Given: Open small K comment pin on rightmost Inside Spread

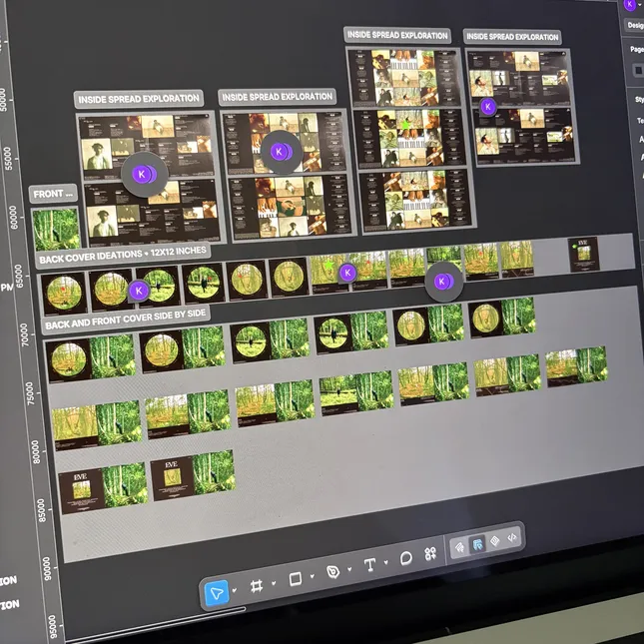Looking at the screenshot, I should click(x=488, y=107).
